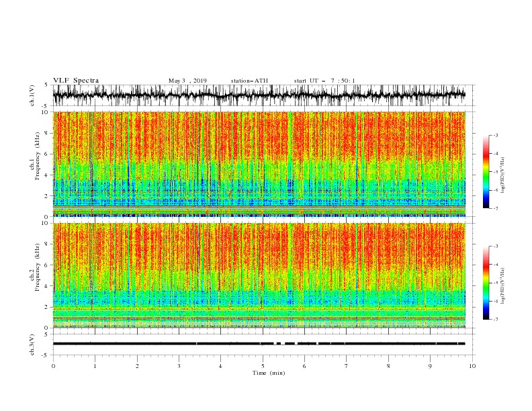Click the ch.1 frequency tick label "6"
Screen dimensions: 532x411
(48, 154)
